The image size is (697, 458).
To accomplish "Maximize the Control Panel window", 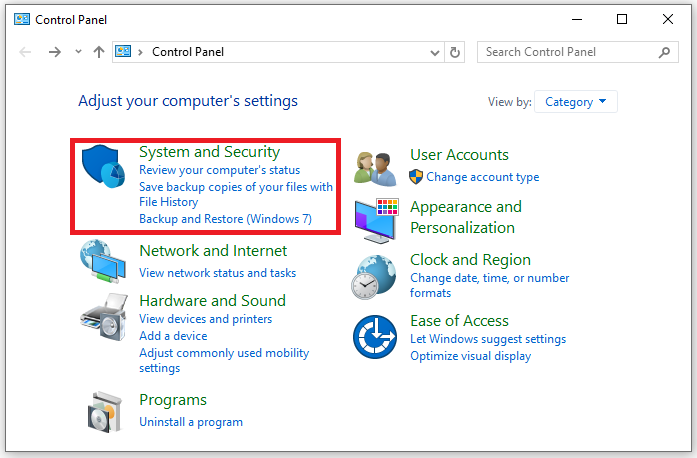I will [622, 19].
